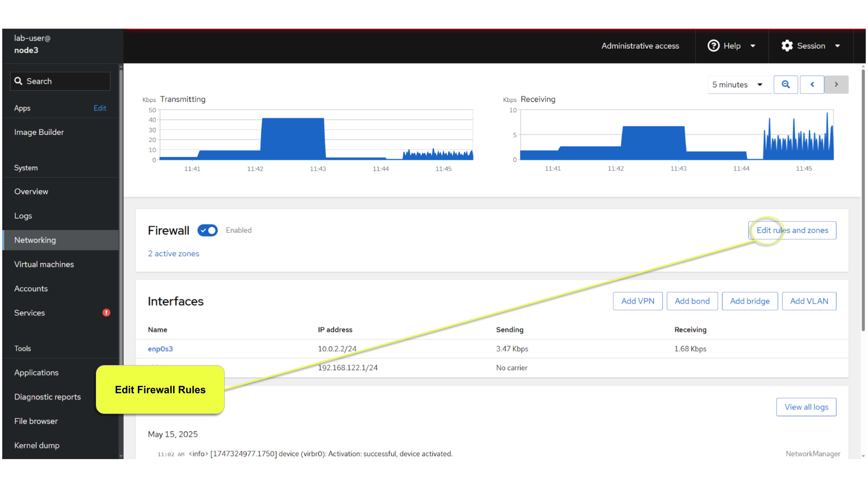Click the Help question mark icon

click(x=713, y=46)
